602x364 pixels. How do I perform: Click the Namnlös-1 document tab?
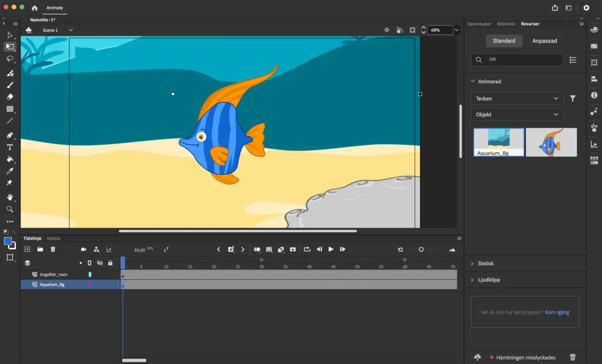(x=42, y=20)
